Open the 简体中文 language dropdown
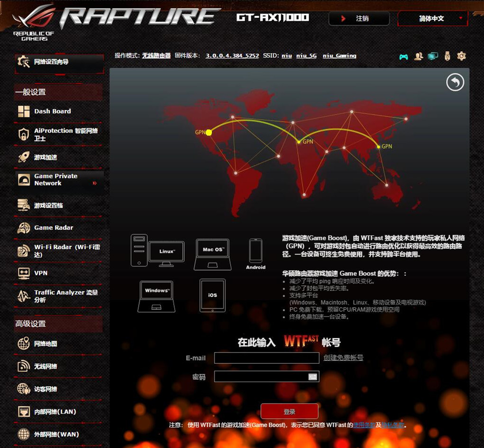Screen dimensions: 484x448 (x=433, y=18)
